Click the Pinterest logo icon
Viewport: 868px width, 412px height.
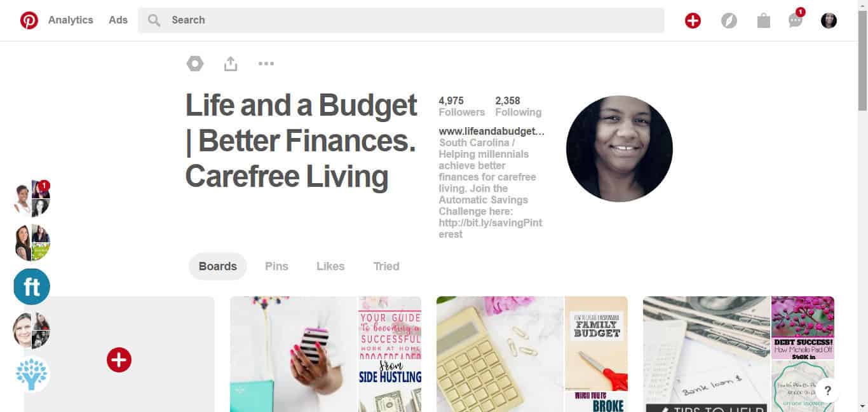29,20
